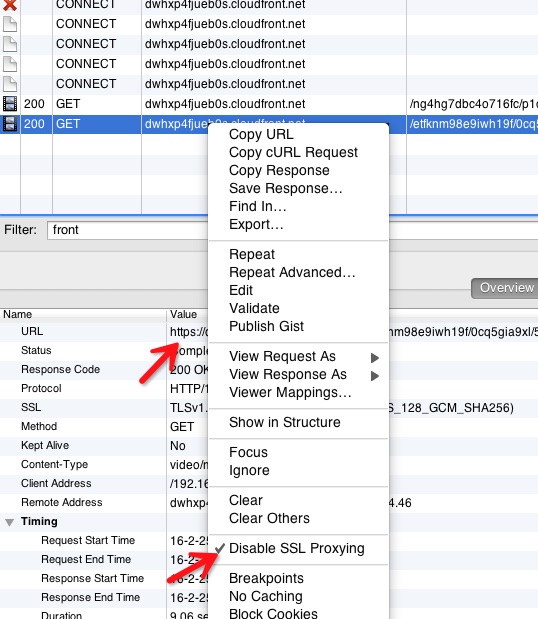The width and height of the screenshot is (538, 619).
Task: Click Clear in context menu
Action: 246,501
